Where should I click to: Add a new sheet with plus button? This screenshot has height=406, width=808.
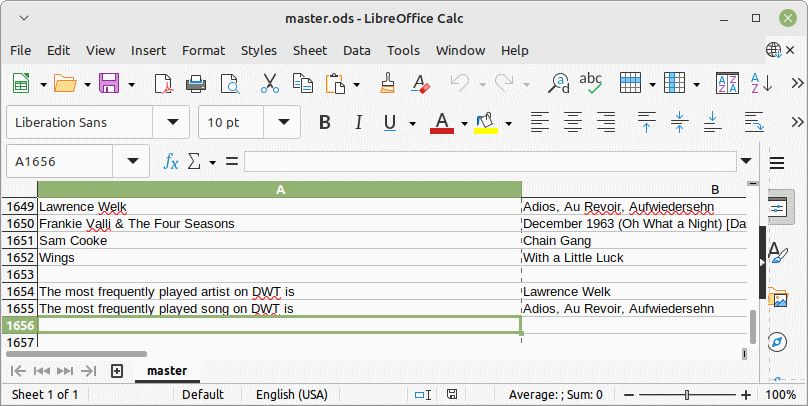click(x=117, y=371)
